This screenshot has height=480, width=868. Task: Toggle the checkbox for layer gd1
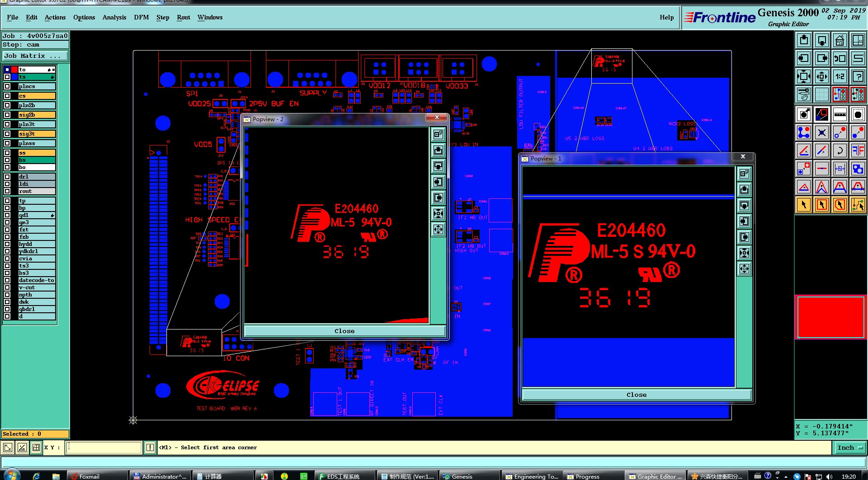click(x=7, y=215)
